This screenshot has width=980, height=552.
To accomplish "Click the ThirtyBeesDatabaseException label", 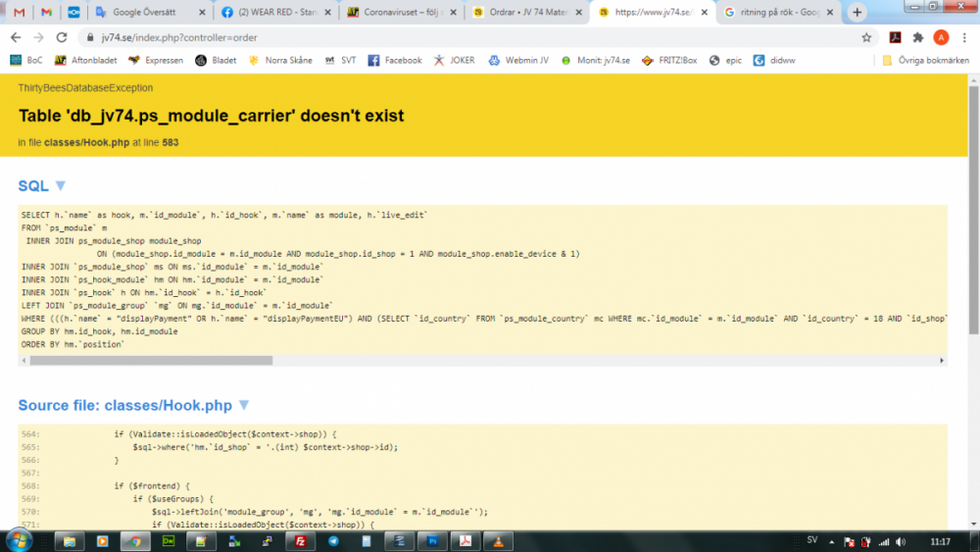I will tap(85, 87).
